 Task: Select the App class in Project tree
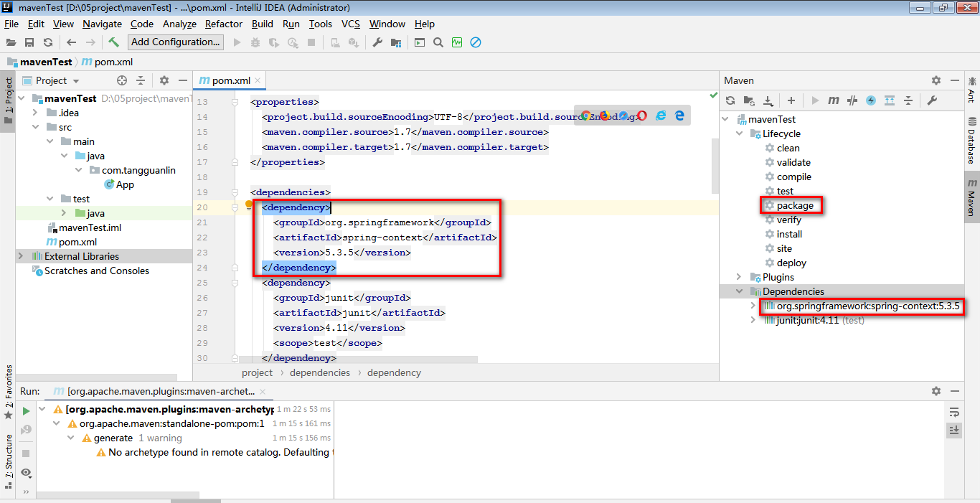tap(119, 184)
